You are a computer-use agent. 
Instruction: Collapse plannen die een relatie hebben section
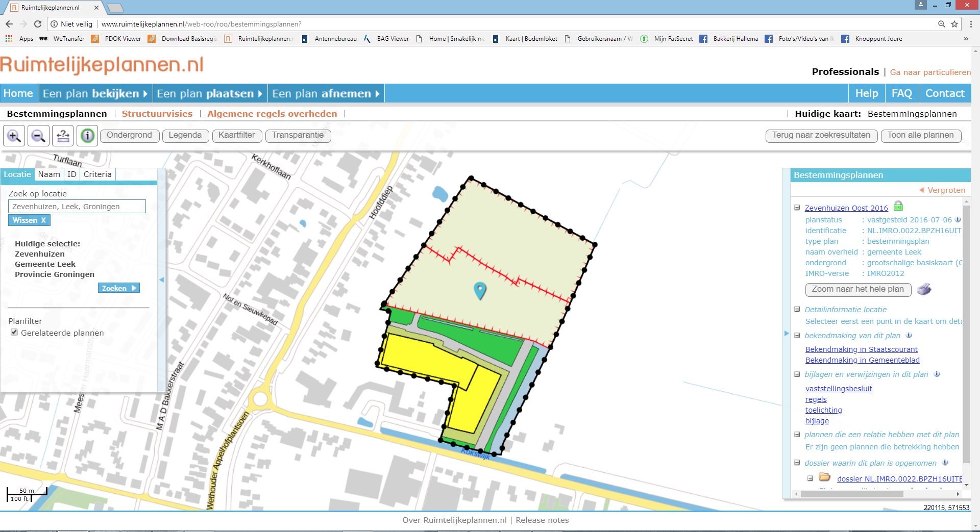click(x=797, y=434)
